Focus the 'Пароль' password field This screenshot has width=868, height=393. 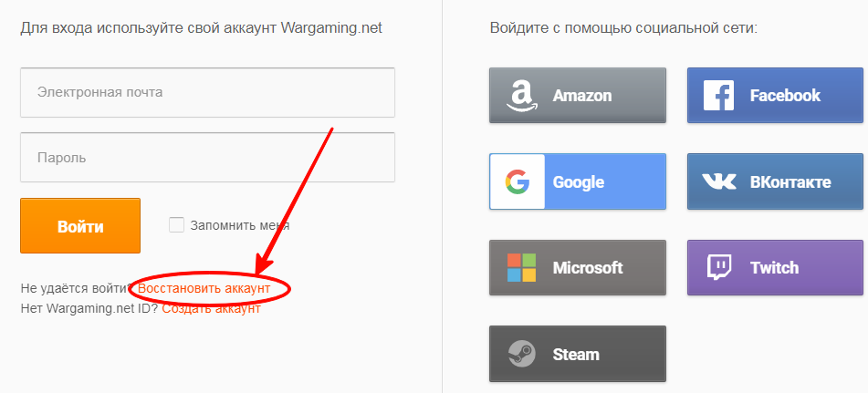click(207, 158)
